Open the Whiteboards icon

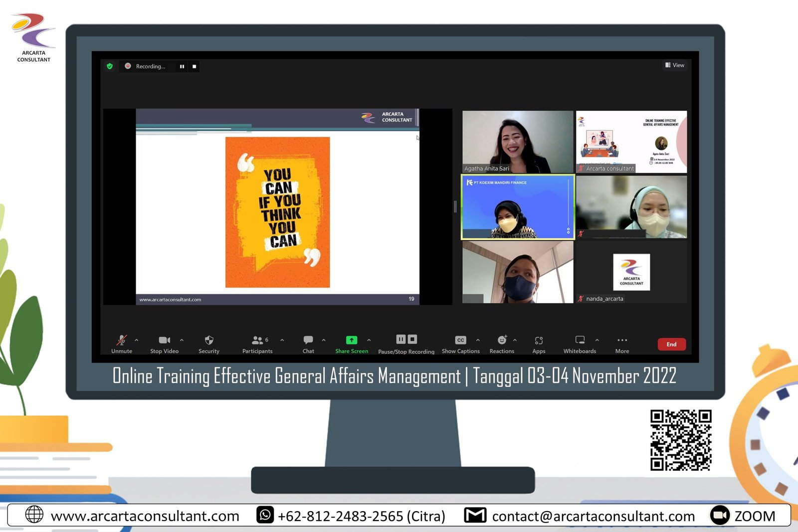580,341
